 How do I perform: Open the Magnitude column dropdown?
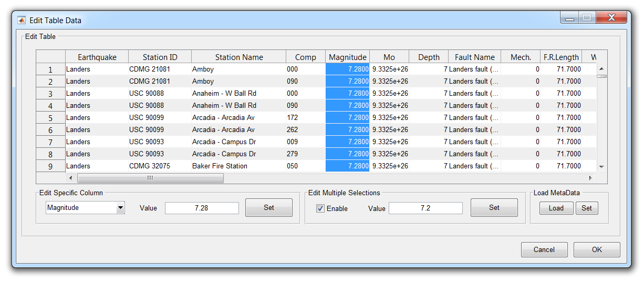[x=120, y=208]
